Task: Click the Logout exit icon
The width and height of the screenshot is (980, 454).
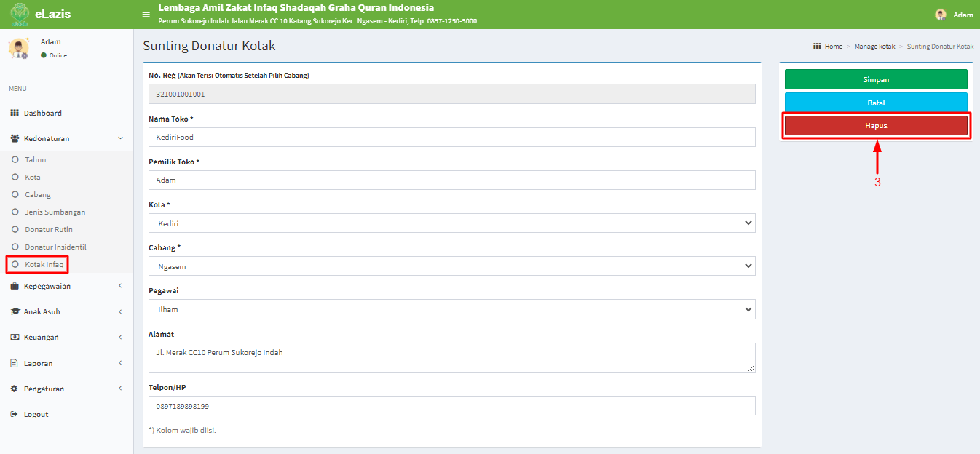Action: tap(15, 414)
